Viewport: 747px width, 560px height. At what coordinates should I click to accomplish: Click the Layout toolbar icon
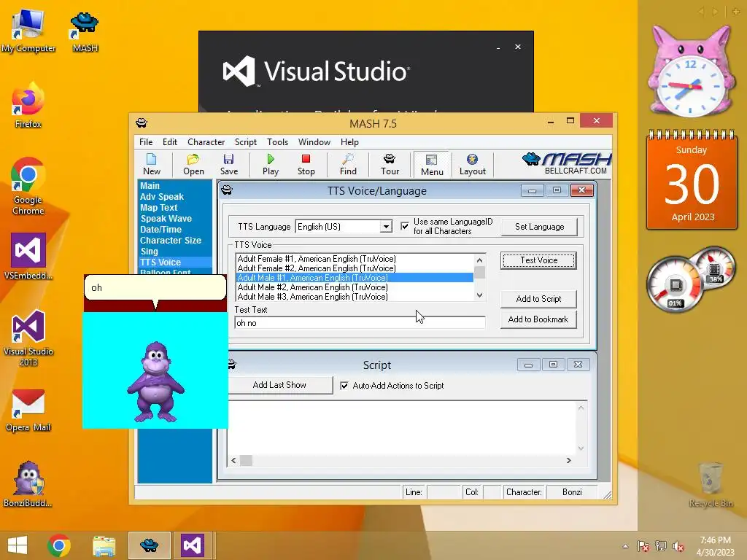[472, 164]
